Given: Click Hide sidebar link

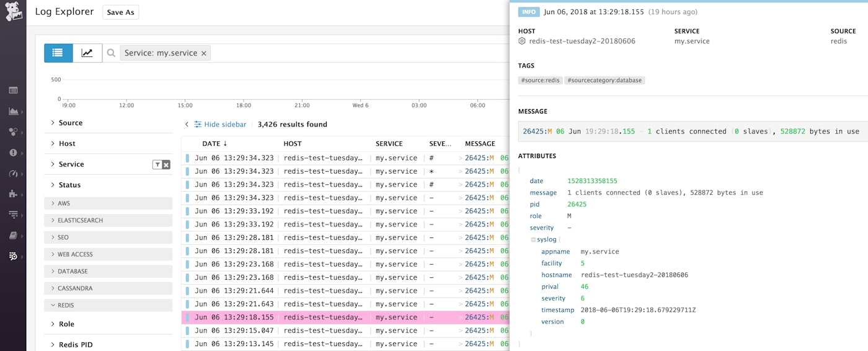Looking at the screenshot, I should coord(220,124).
